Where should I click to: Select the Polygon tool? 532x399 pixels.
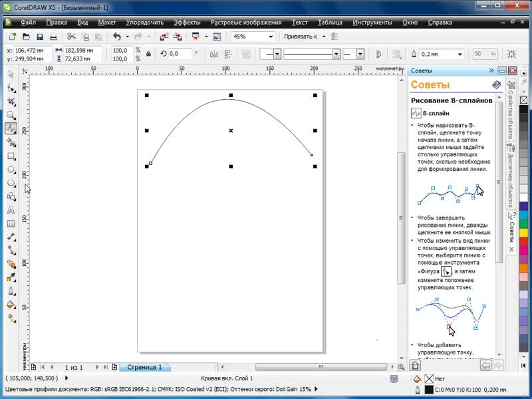11,184
